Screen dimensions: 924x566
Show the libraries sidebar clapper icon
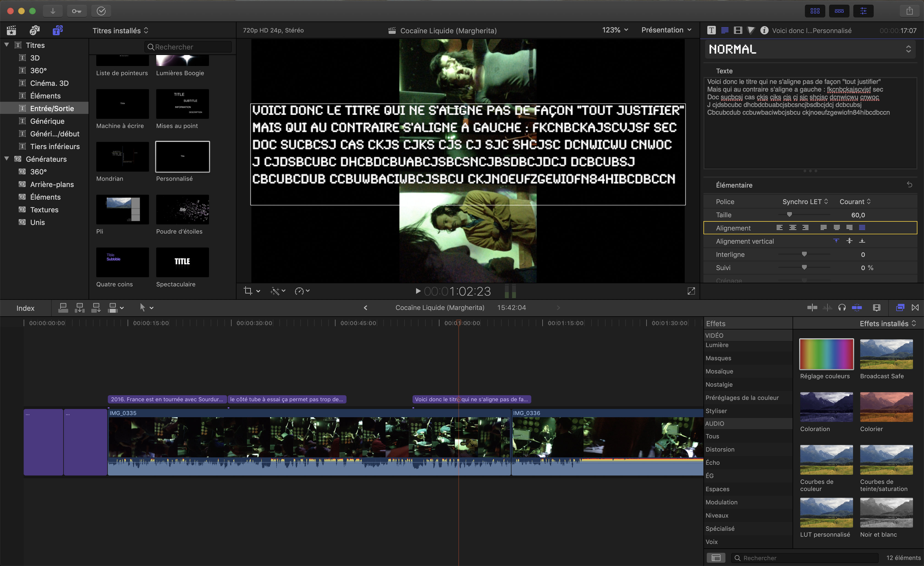12,30
